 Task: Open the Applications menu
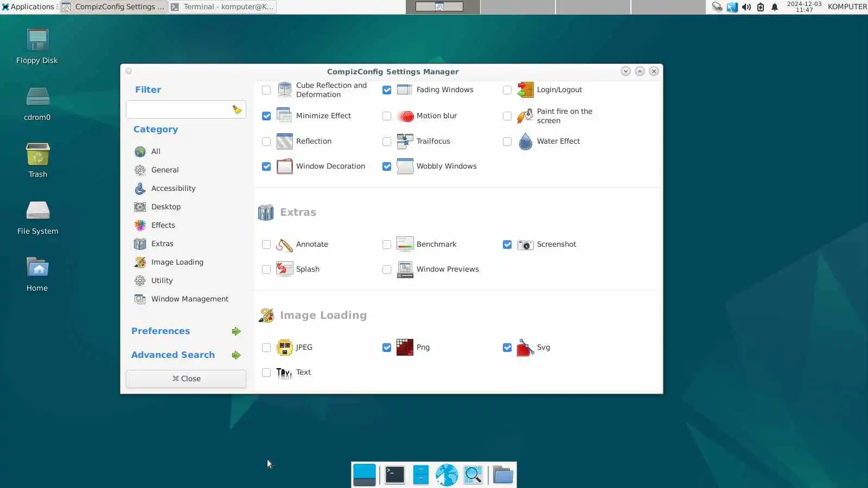coord(28,7)
